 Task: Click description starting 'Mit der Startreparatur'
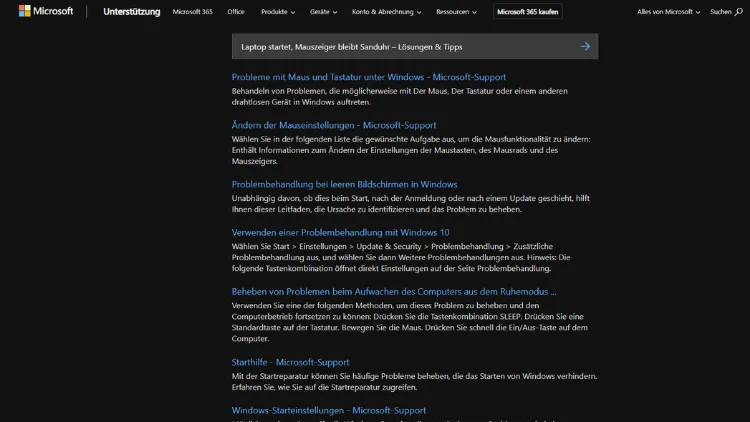click(414, 382)
